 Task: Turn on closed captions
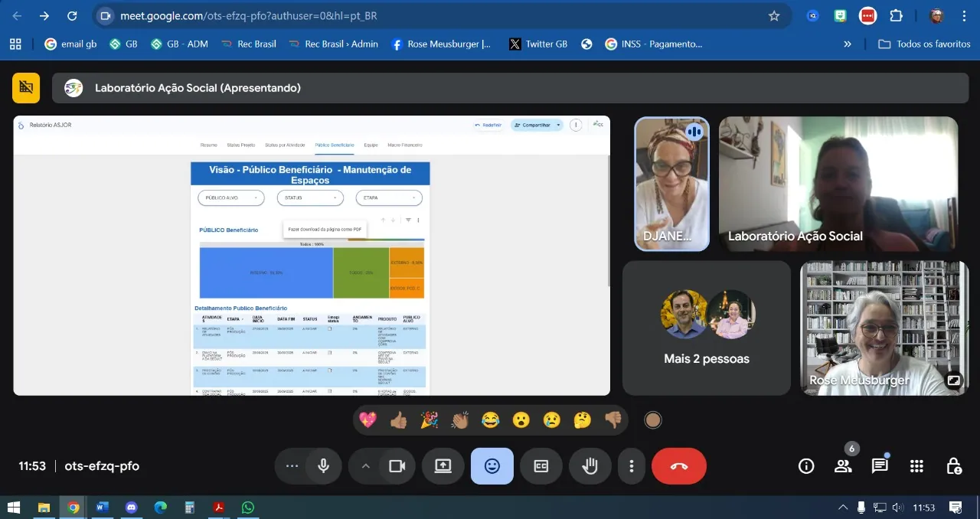541,466
